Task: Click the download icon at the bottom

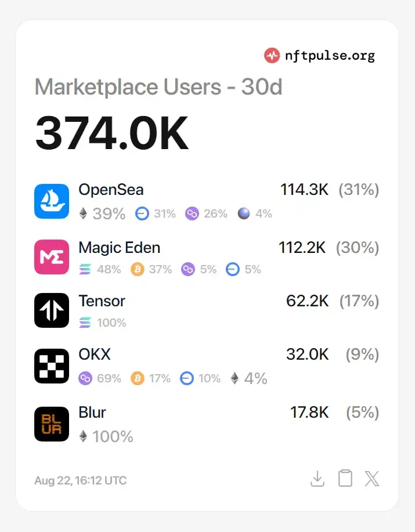Action: [317, 479]
